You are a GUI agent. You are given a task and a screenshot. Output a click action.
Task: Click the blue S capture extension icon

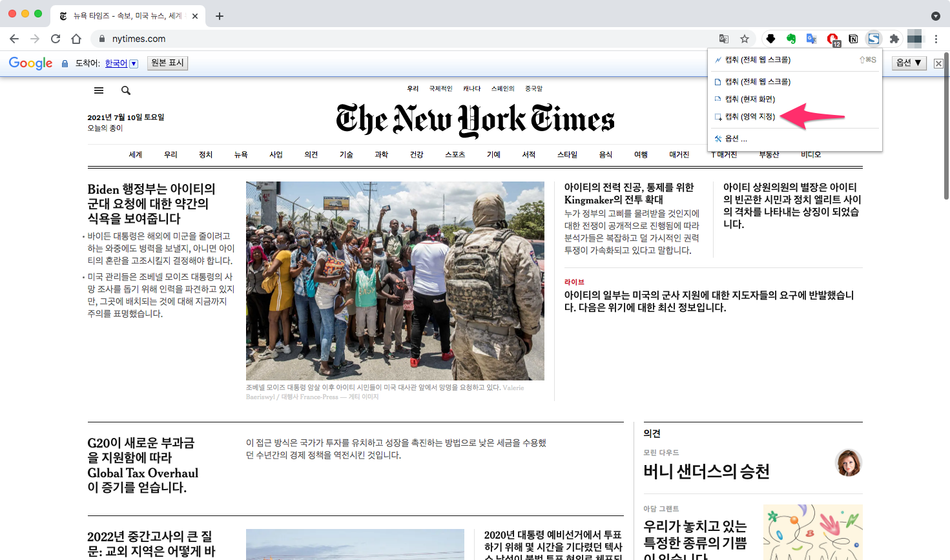874,39
